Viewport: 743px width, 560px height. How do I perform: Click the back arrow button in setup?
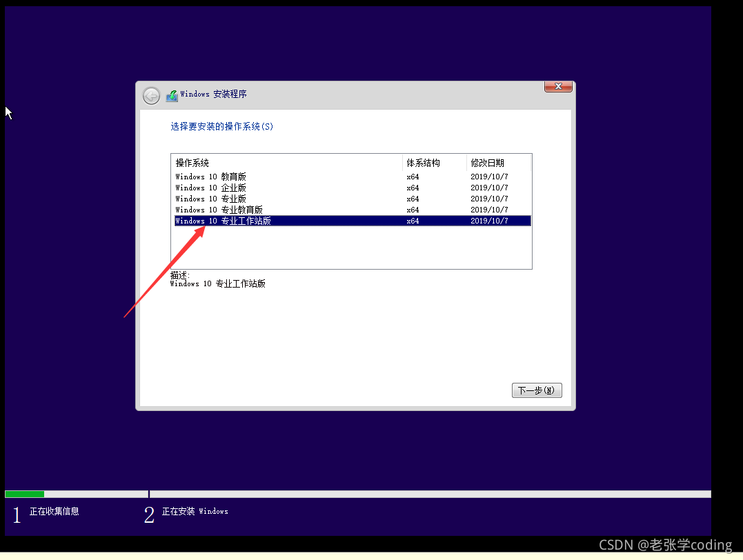coord(151,96)
